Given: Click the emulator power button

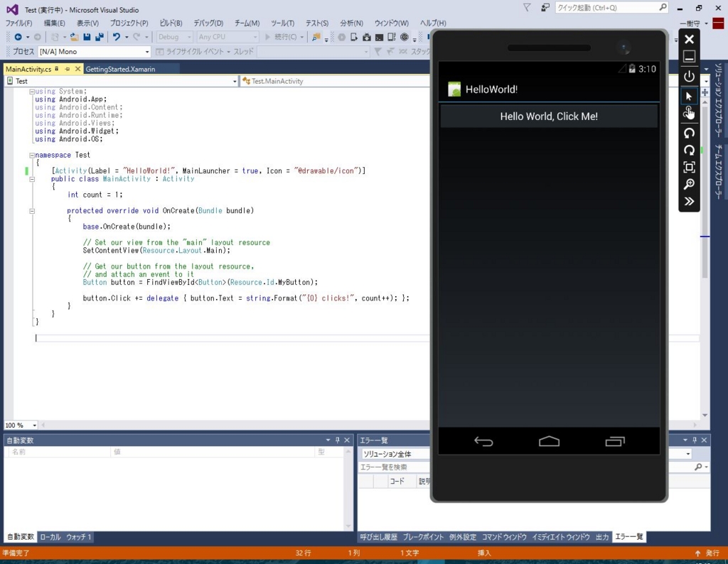Looking at the screenshot, I should click(x=689, y=76).
